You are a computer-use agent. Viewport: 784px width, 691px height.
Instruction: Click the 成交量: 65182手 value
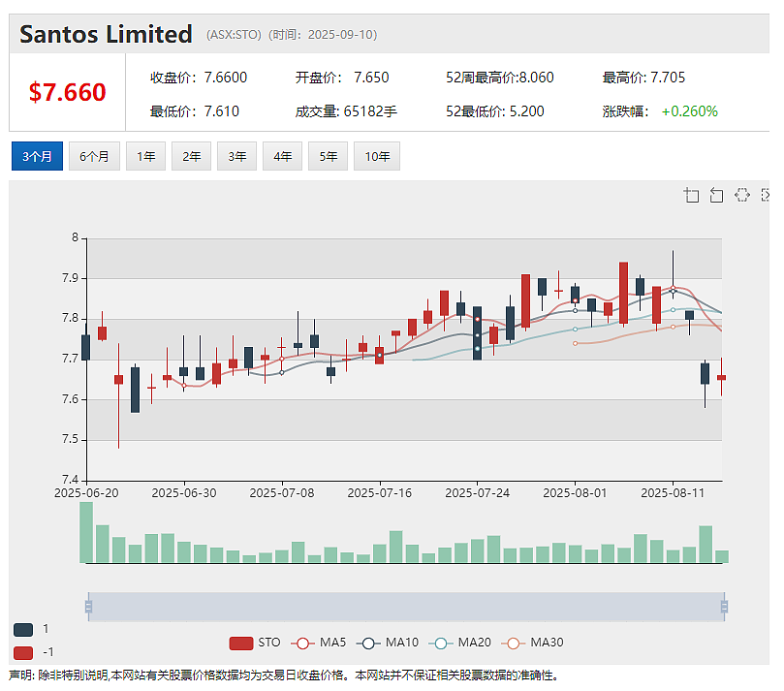click(x=346, y=111)
